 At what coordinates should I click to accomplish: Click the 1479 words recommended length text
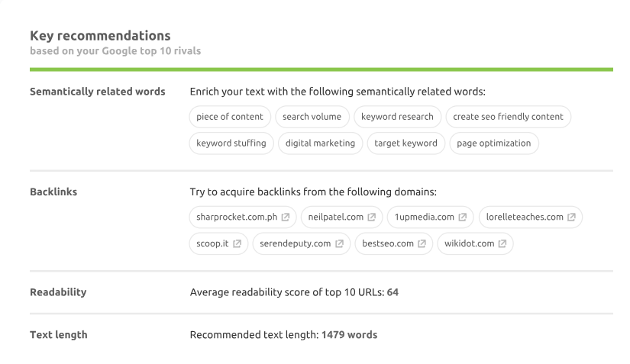[349, 335]
